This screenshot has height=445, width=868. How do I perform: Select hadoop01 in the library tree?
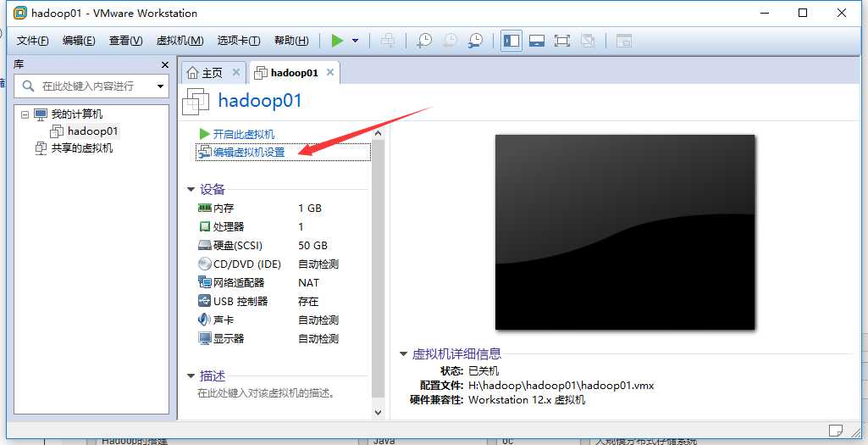[92, 131]
